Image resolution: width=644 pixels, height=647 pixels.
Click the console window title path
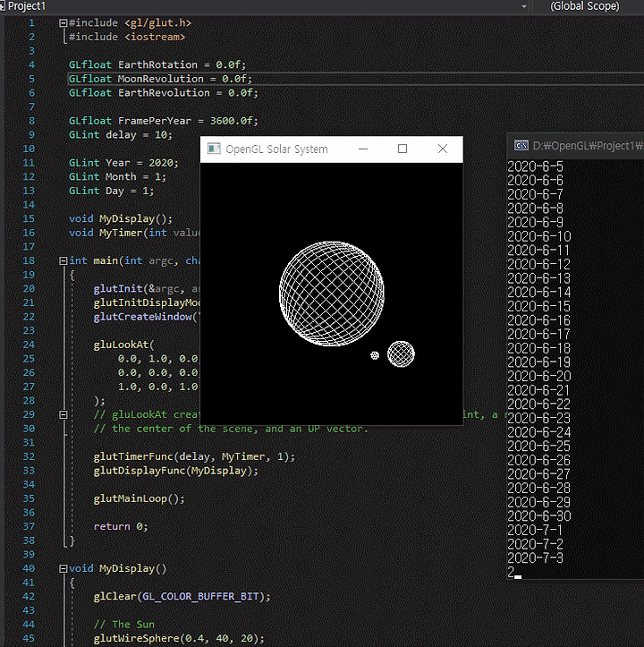[x=588, y=146]
